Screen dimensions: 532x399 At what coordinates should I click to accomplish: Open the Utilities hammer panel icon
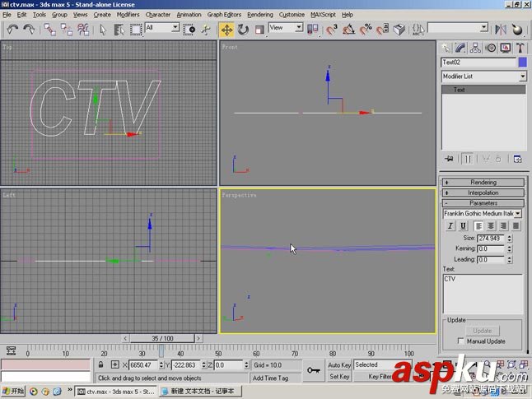click(x=520, y=48)
